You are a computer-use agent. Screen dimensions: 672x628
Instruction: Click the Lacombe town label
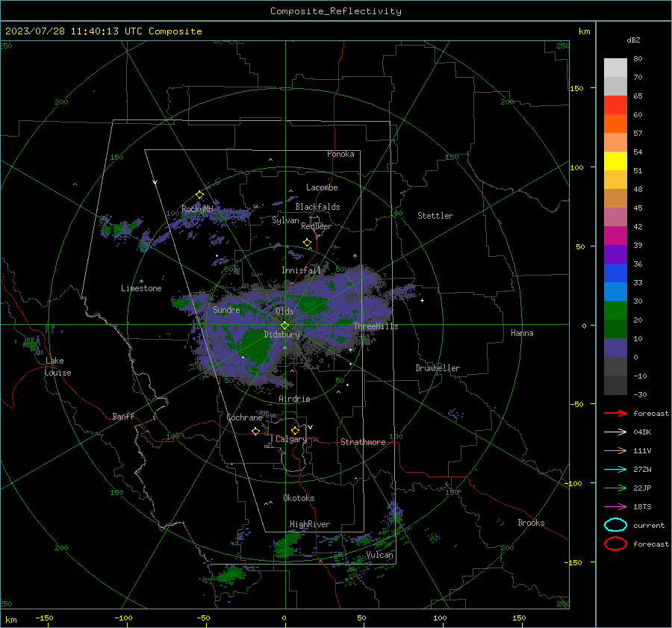pos(322,187)
